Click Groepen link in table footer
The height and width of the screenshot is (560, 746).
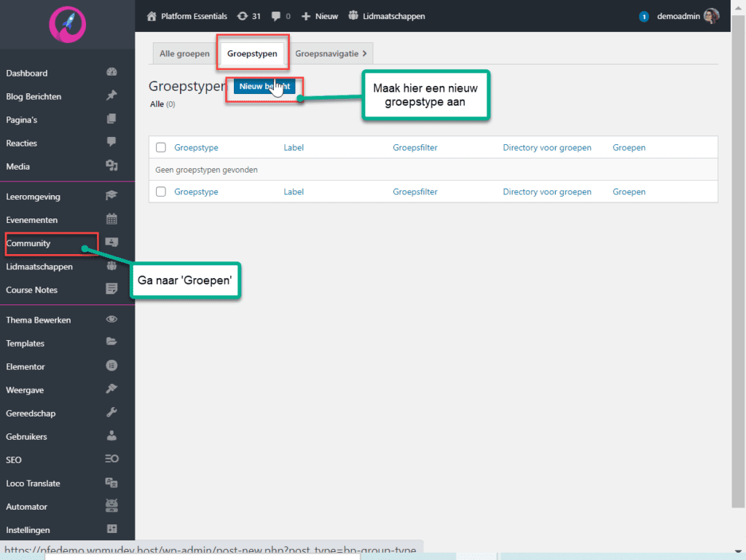click(629, 192)
